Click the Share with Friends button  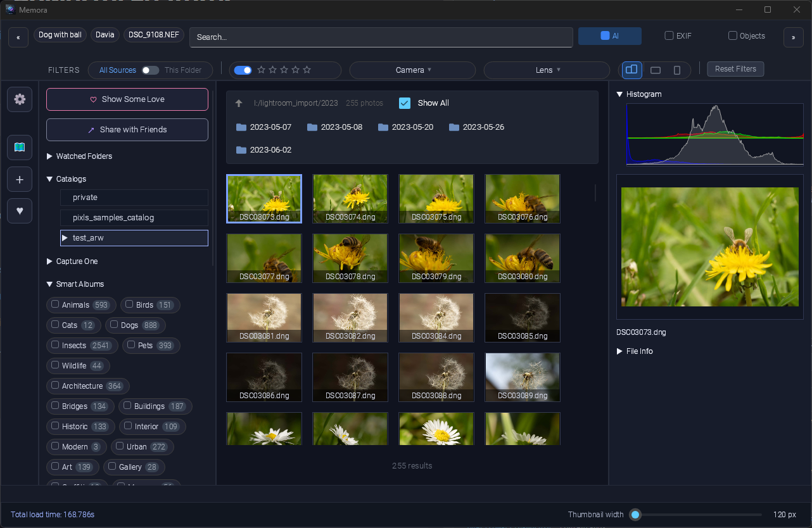point(127,130)
